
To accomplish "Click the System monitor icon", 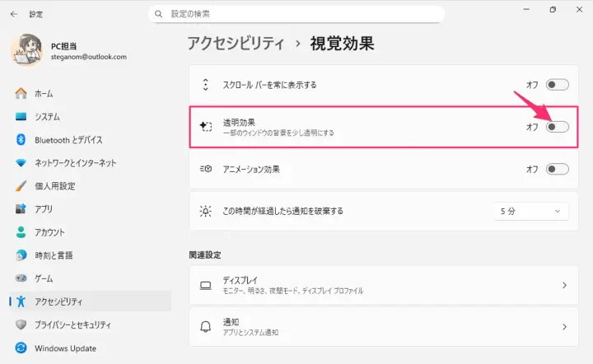I will [21, 117].
